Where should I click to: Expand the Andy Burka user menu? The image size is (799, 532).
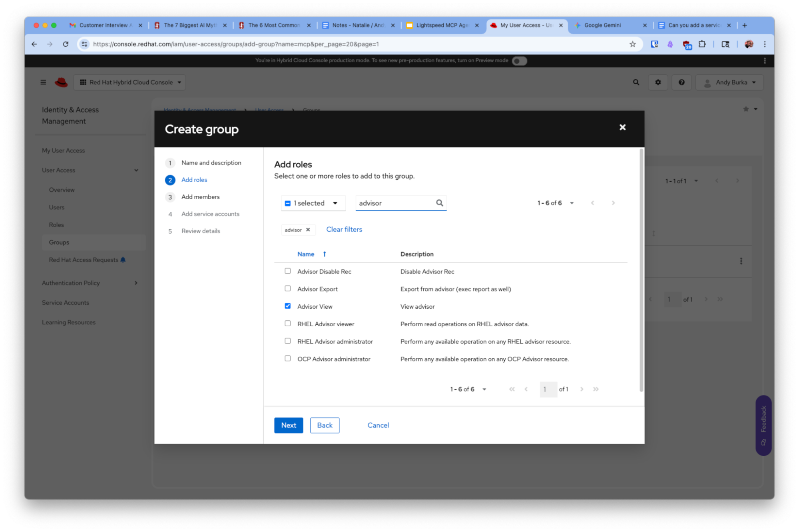(x=730, y=82)
